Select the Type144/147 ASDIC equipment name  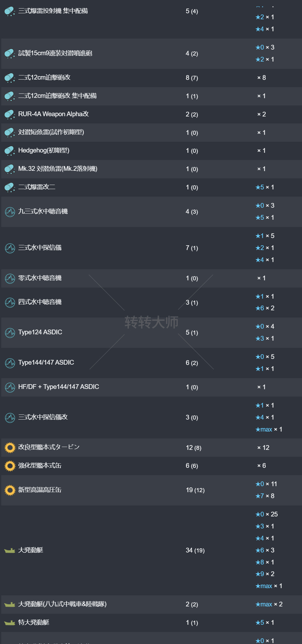click(46, 363)
